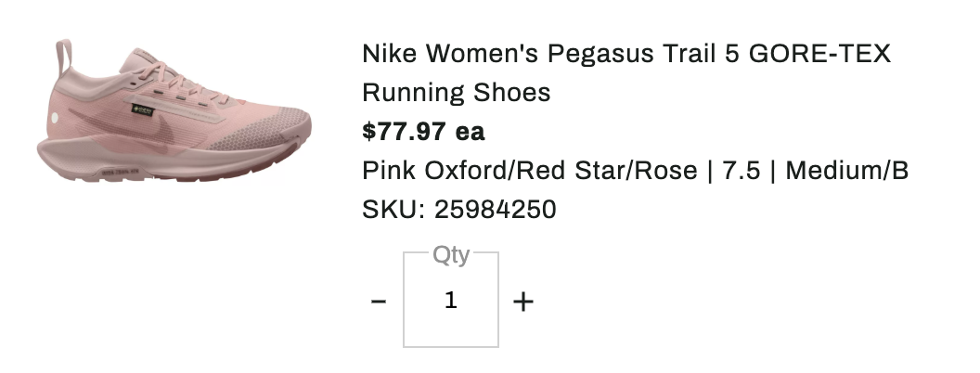Open Nike Women's Pegasus Trail 5 title link
980x373 pixels.
pos(625,54)
